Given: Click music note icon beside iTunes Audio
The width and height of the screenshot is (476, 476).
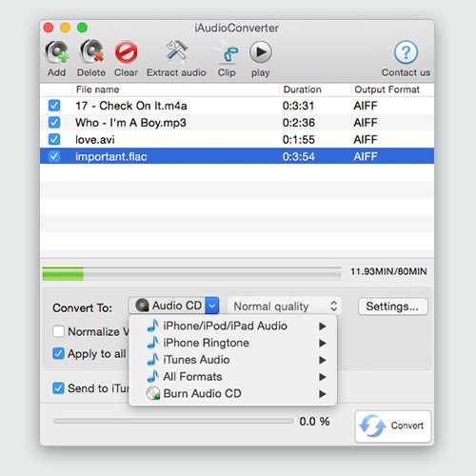Looking at the screenshot, I should coord(153,360).
